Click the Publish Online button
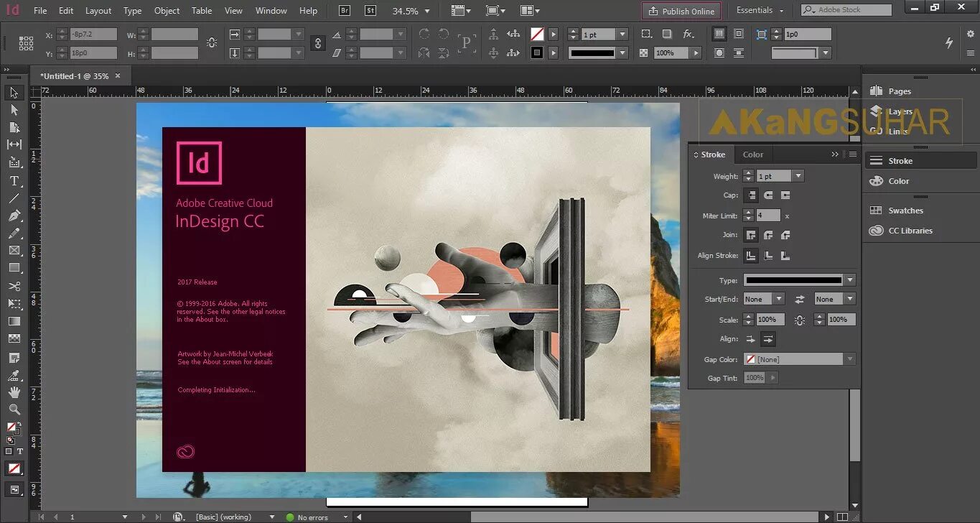The width and height of the screenshot is (980, 523). point(681,11)
